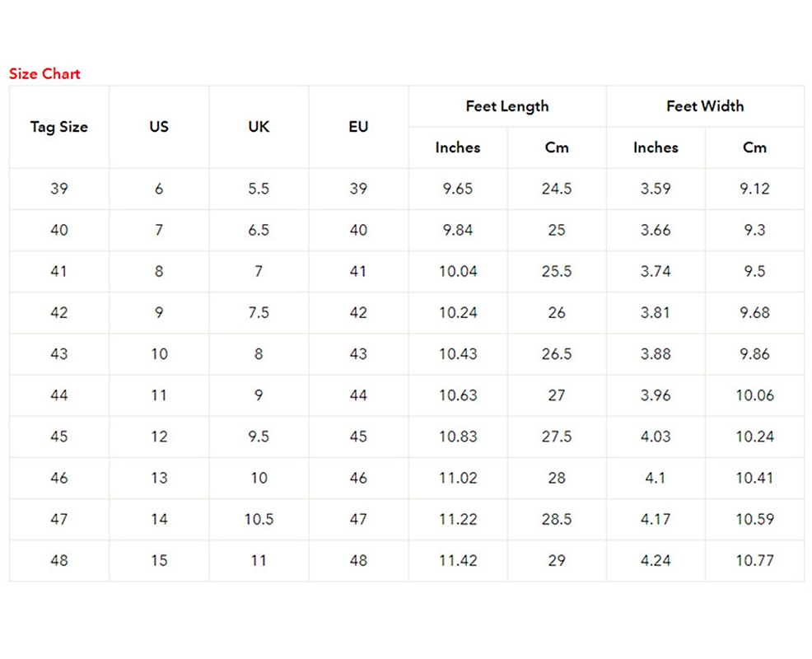Select the 10.41 cm width cell
The height and width of the screenshot is (659, 812).
tap(754, 479)
